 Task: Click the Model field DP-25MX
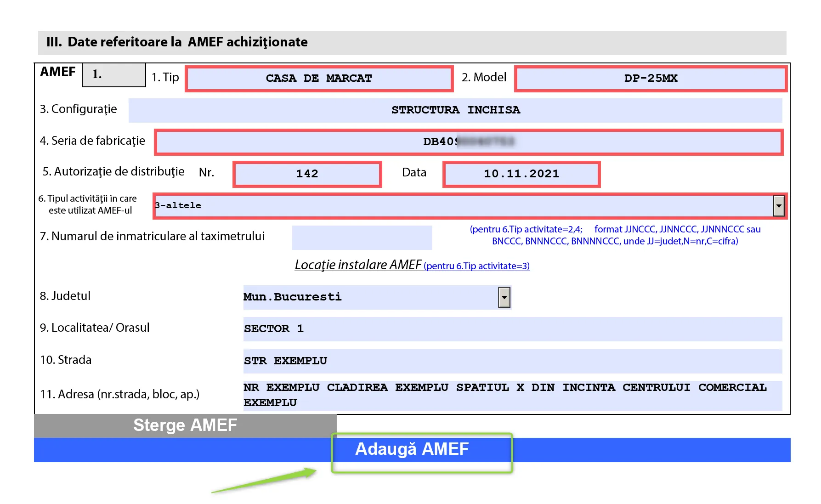point(651,79)
